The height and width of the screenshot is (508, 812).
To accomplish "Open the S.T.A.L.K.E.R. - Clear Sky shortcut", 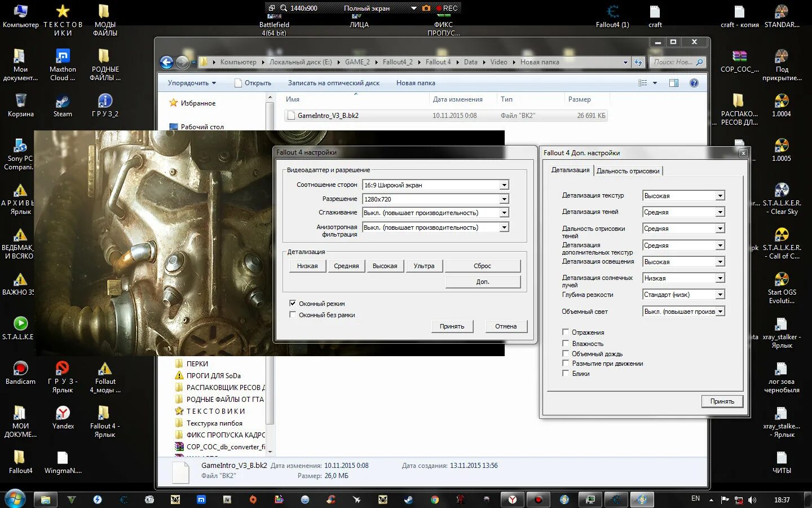I will pos(782,199).
